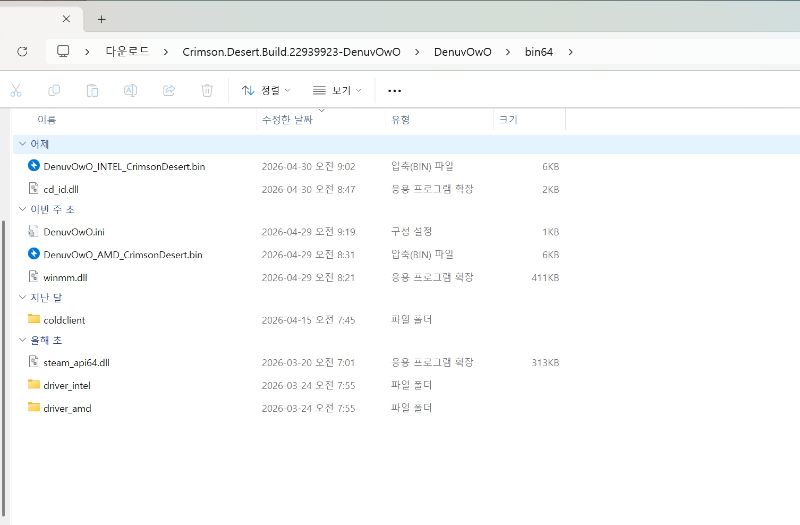Select DenuvOwO_INTEL_CrimsonDesert.bin file
The width and height of the screenshot is (800, 525).
124,166
